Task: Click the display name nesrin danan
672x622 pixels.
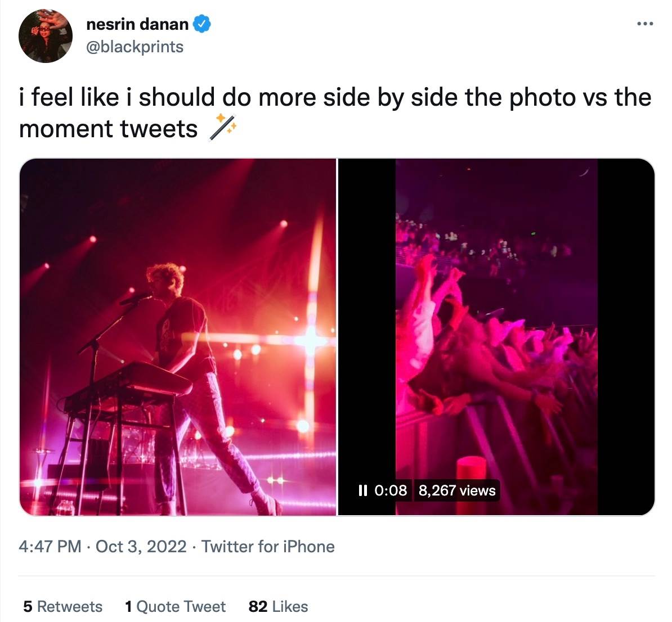Action: [137, 24]
